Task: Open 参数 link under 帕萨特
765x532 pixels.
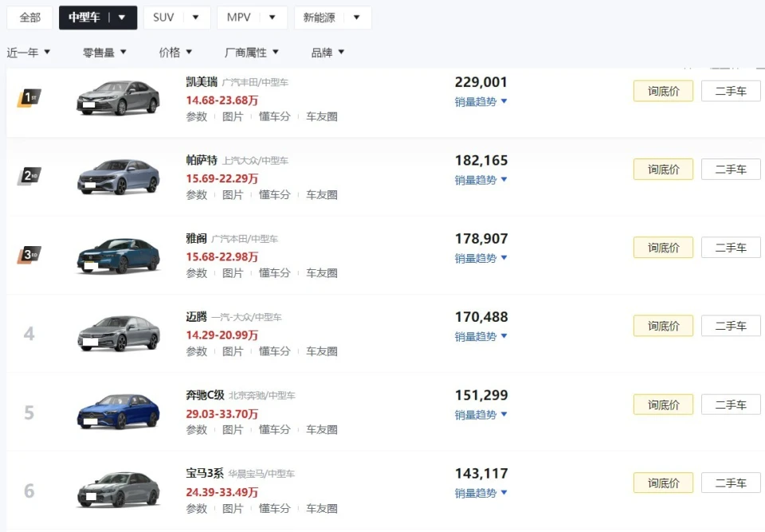Action: 197,194
